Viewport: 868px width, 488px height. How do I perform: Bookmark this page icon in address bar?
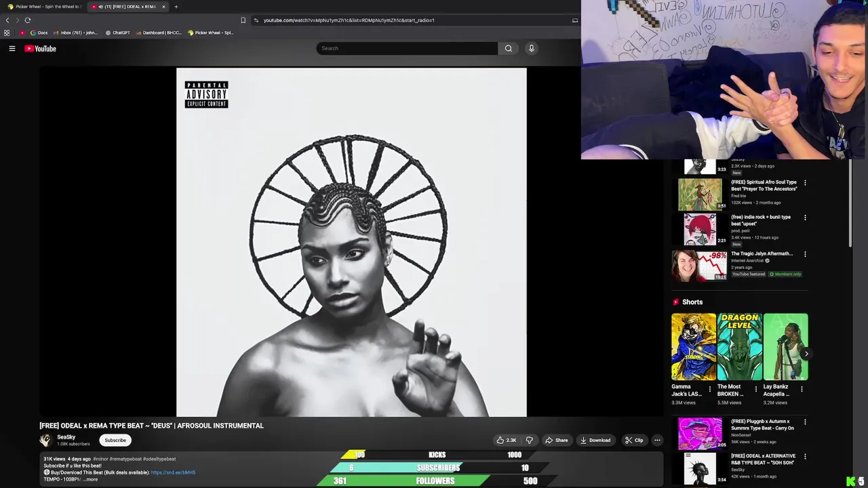(x=243, y=20)
